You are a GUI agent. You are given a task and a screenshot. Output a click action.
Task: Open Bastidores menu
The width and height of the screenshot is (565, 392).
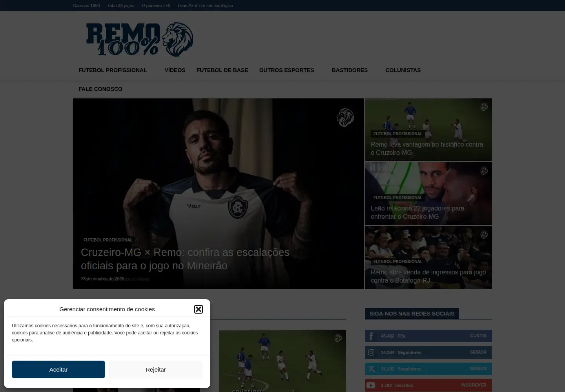[350, 70]
